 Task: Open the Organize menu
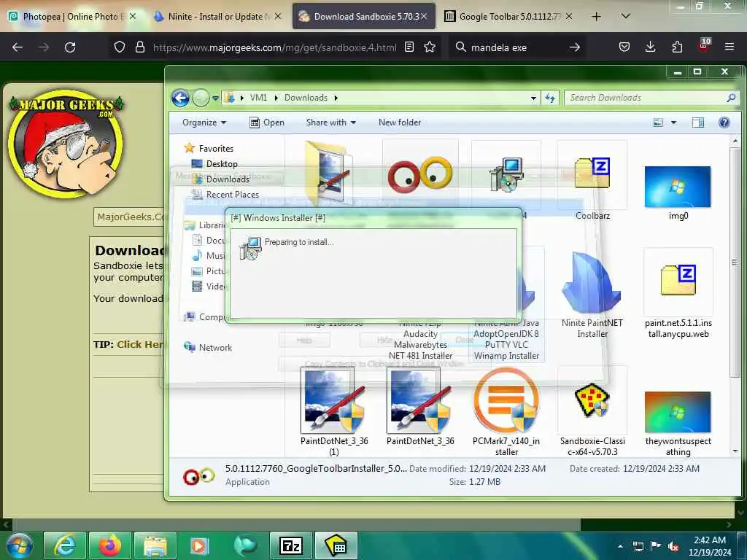click(204, 122)
